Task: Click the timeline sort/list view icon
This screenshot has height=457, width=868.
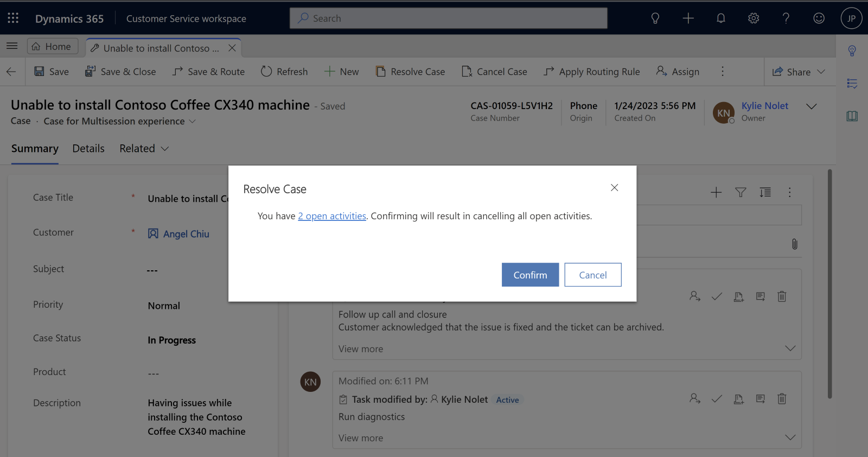Action: 765,192
